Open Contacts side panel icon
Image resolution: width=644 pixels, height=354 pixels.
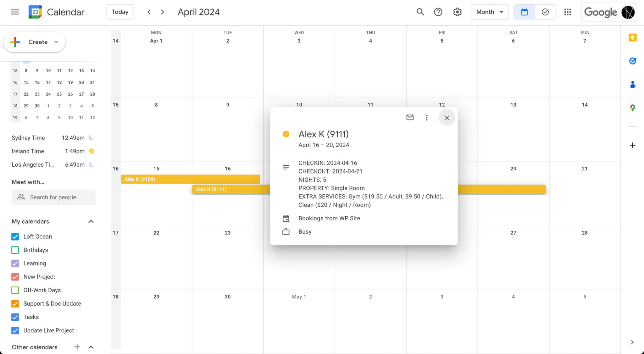coord(632,84)
